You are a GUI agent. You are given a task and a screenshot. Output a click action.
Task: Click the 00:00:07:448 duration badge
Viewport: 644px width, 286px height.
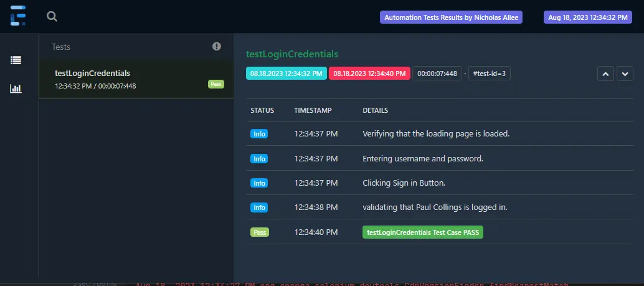[437, 74]
